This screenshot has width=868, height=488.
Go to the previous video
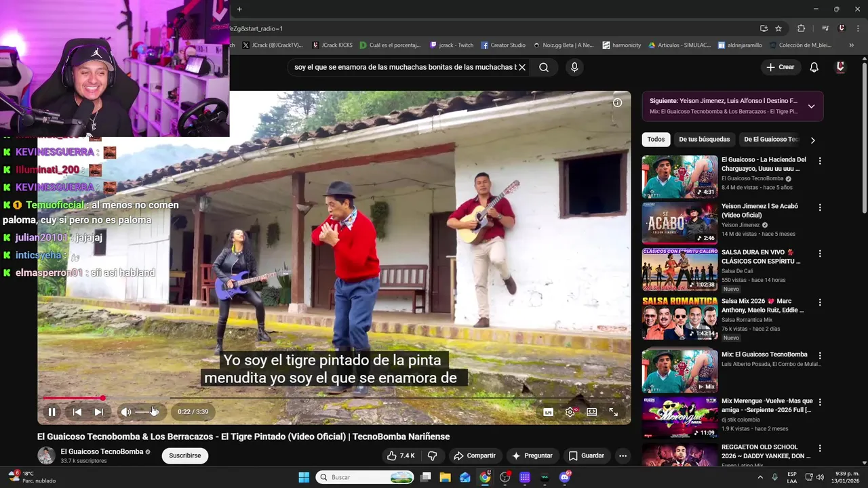(77, 412)
